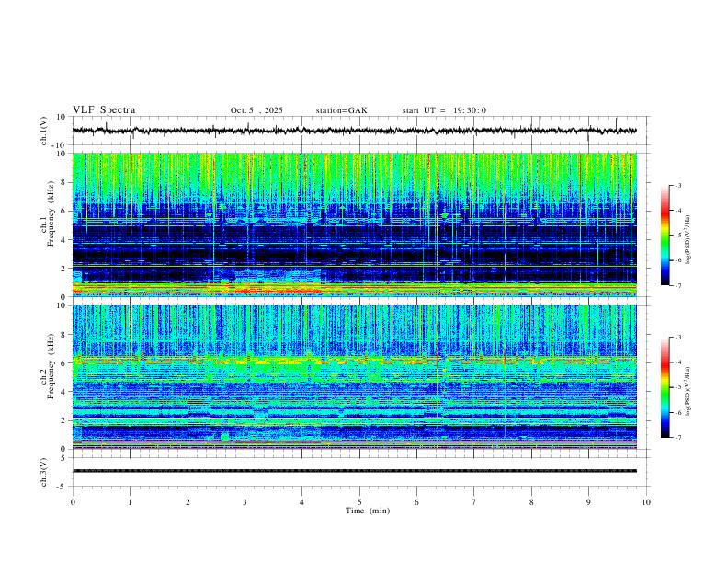
Task: Click the "8" kHz tick of ch.1 spectrogram
Action: point(64,182)
